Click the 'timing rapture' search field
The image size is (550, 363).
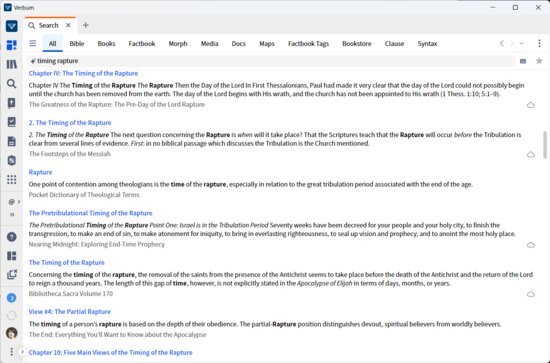click(x=271, y=61)
